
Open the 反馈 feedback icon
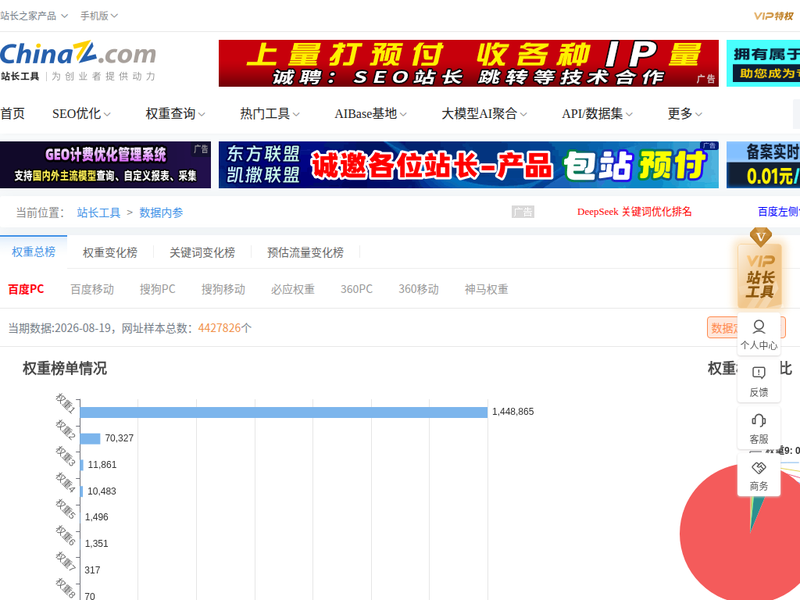(x=759, y=381)
